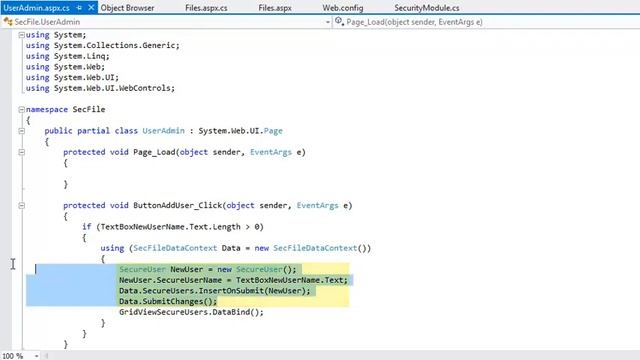Collapse the using directives block
The height and width of the screenshot is (360, 640).
(22, 35)
